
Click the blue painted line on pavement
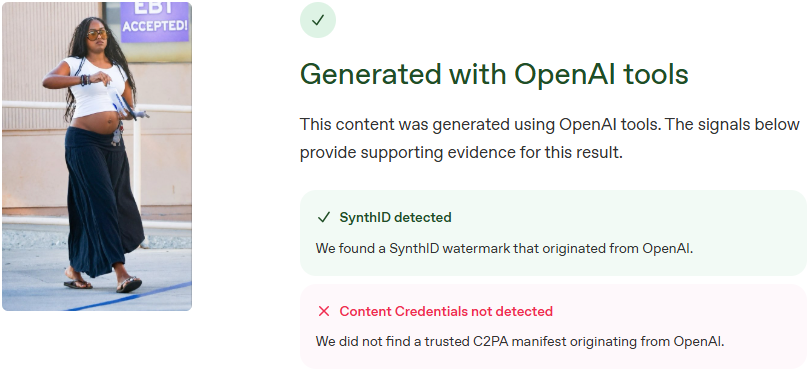[129, 297]
